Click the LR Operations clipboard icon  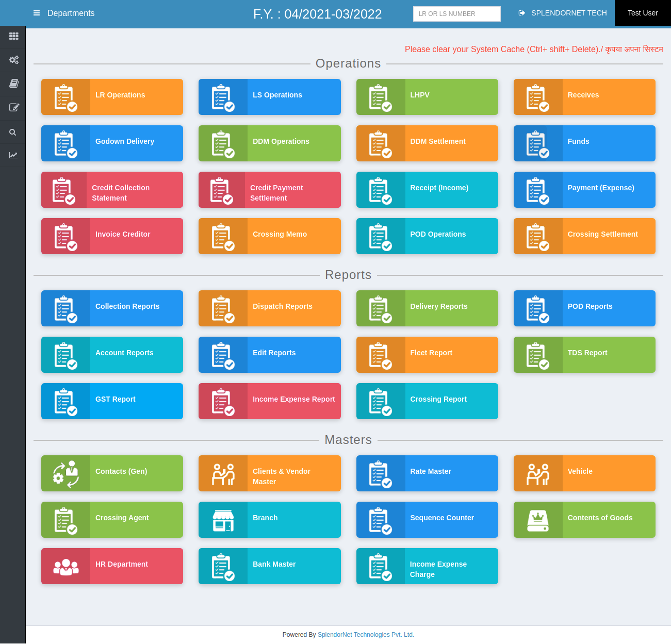[66, 97]
